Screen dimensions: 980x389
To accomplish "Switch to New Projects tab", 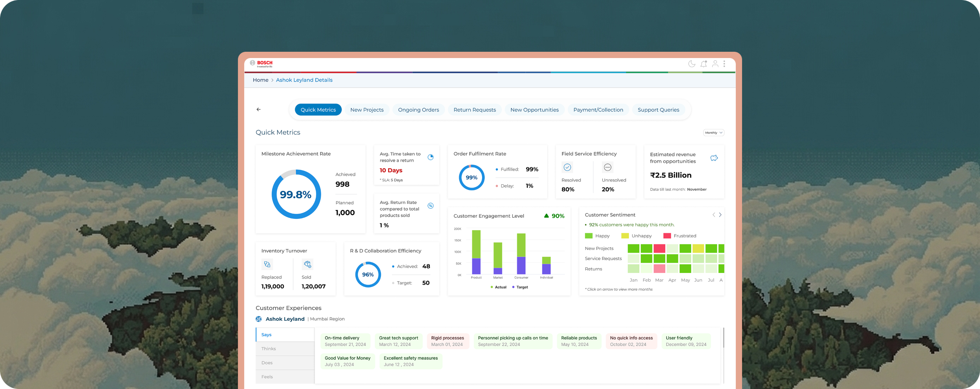I will (367, 110).
